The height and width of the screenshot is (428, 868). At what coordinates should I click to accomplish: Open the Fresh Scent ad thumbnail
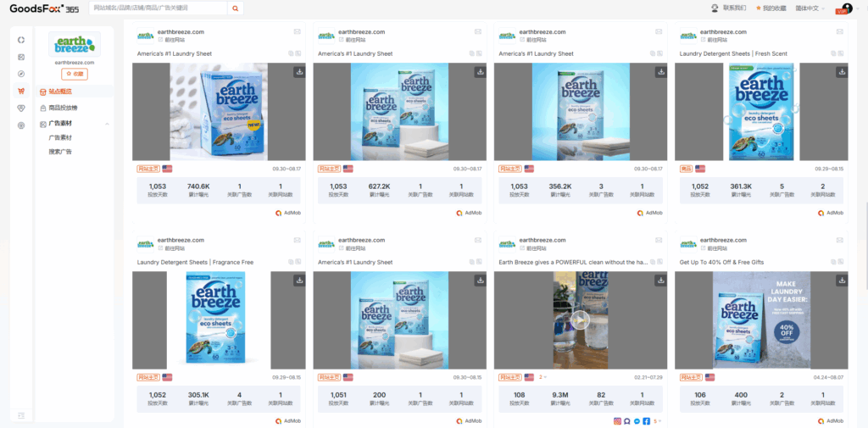click(x=761, y=111)
